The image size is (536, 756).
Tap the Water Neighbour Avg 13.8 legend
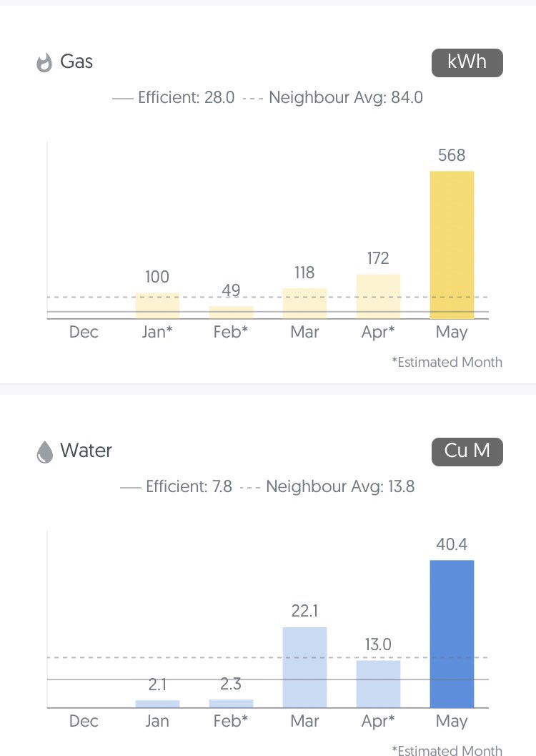tap(327, 487)
